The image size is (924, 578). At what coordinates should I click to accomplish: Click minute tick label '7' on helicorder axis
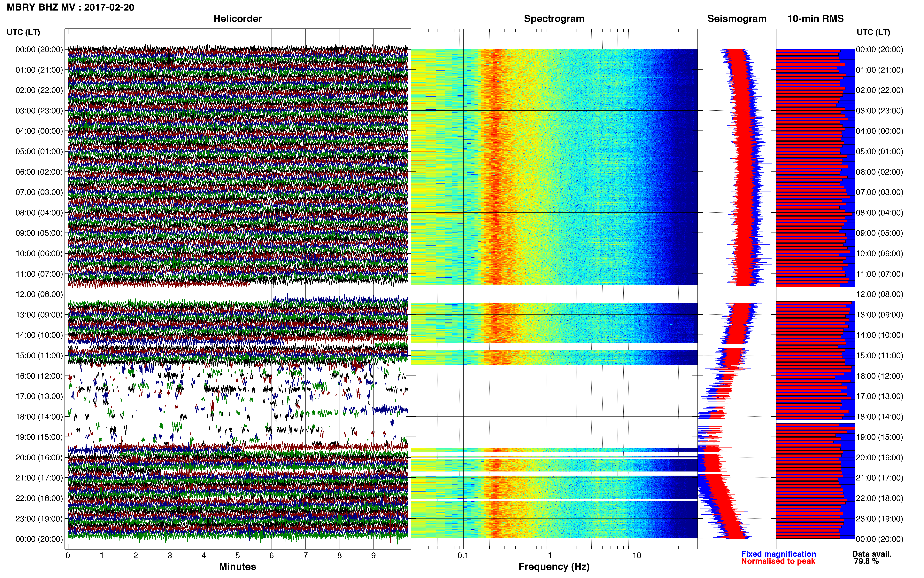click(x=306, y=556)
